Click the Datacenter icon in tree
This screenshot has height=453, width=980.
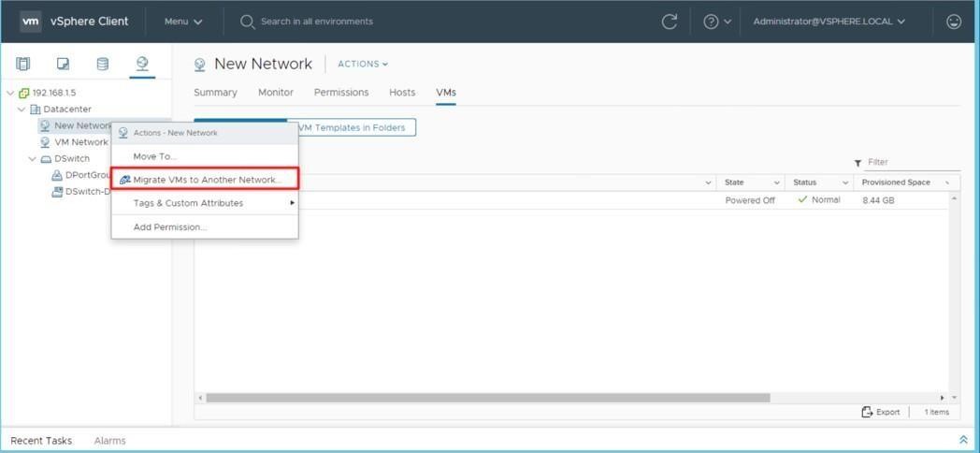(36, 110)
